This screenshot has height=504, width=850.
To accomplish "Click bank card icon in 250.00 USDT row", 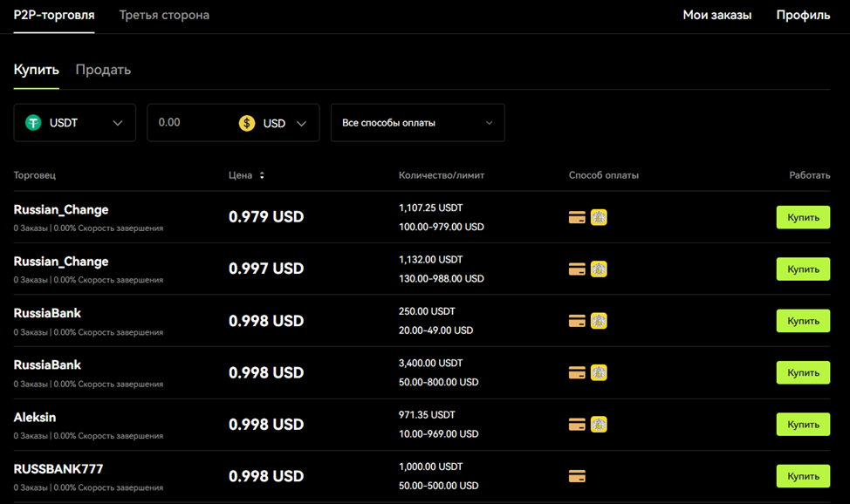I will point(577,321).
